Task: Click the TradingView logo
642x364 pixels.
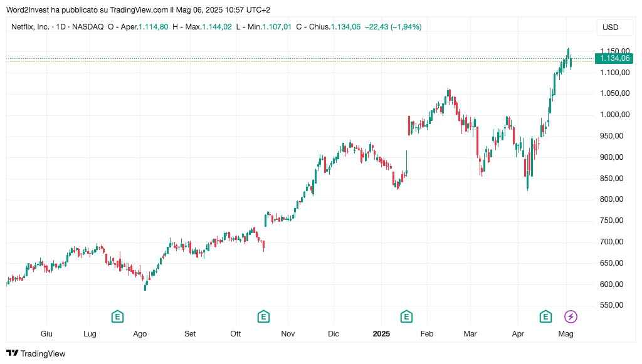Action: [36, 353]
